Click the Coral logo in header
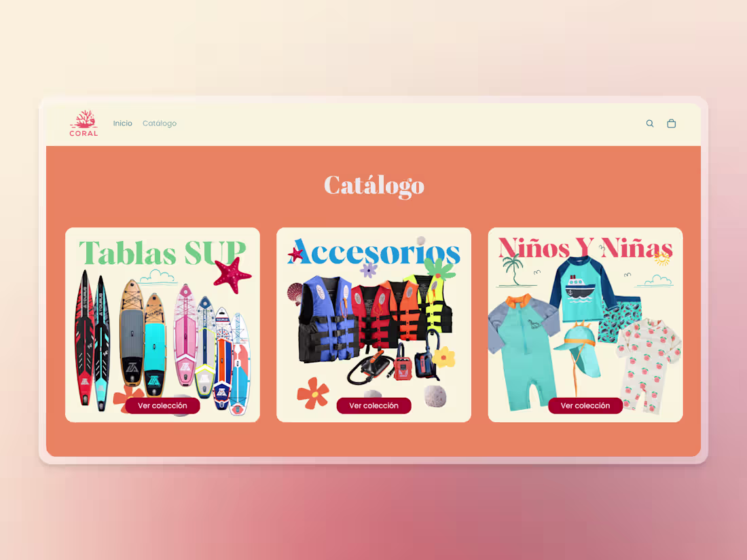The width and height of the screenshot is (747, 560). tap(84, 124)
